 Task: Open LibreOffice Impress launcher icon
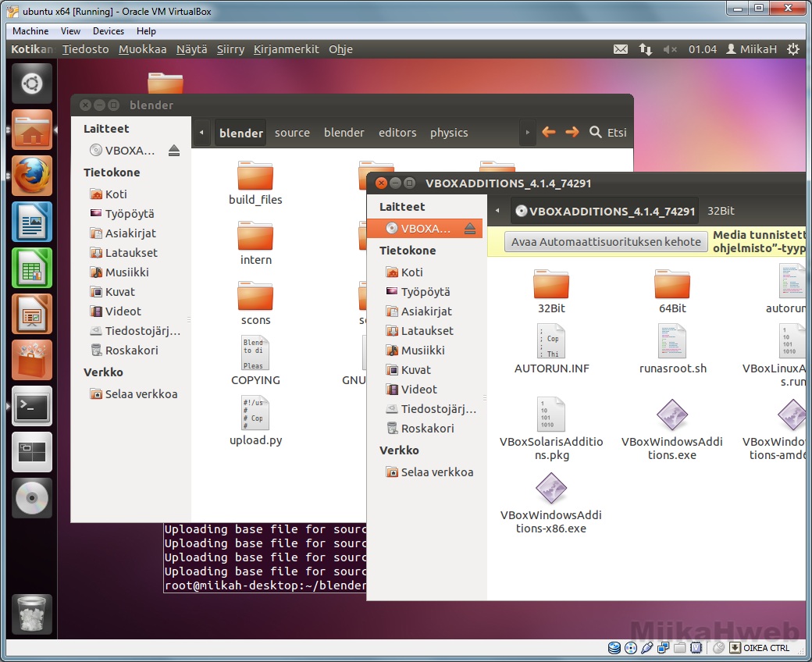[31, 314]
